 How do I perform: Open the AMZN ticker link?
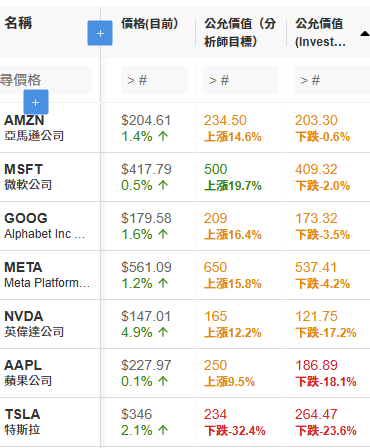24,120
